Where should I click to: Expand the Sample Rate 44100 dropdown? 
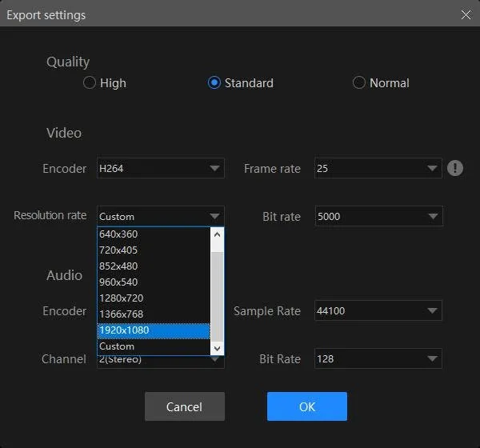tap(378, 310)
